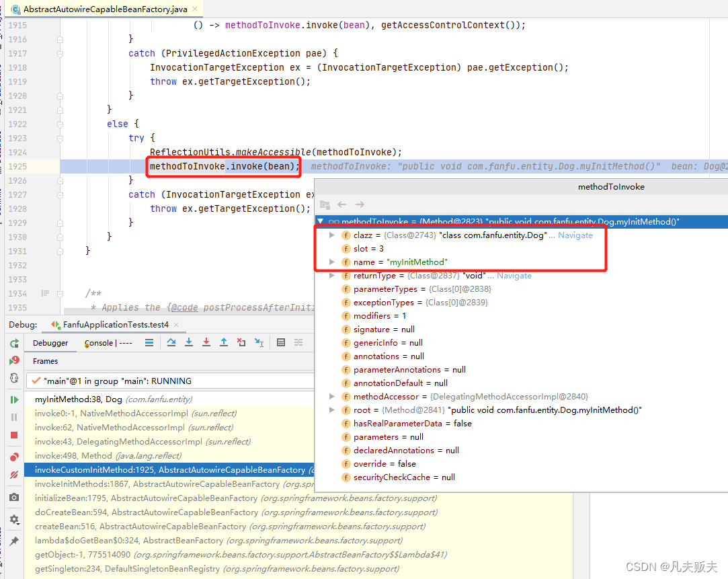The width and height of the screenshot is (728, 579).
Task: Place cursor on methodToInvoke.invoke(bean) statement
Action: point(225,166)
